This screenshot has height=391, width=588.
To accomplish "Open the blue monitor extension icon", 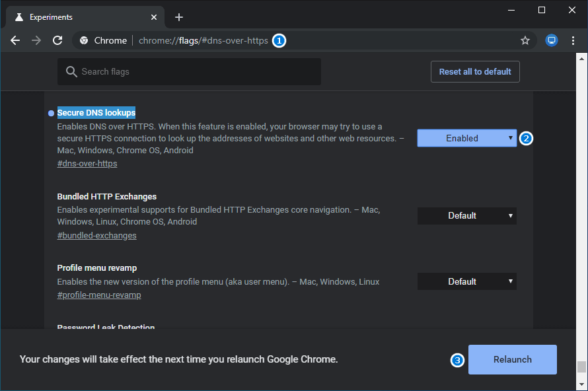I will (551, 40).
